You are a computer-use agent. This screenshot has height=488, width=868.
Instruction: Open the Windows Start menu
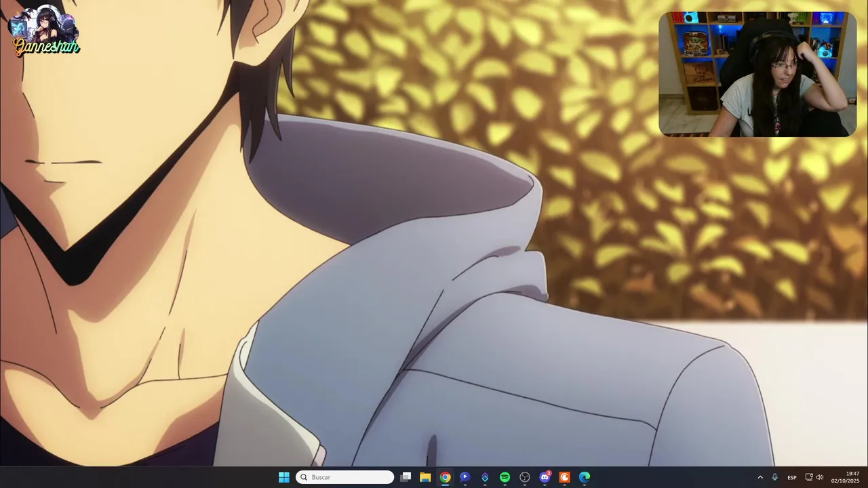click(283, 477)
